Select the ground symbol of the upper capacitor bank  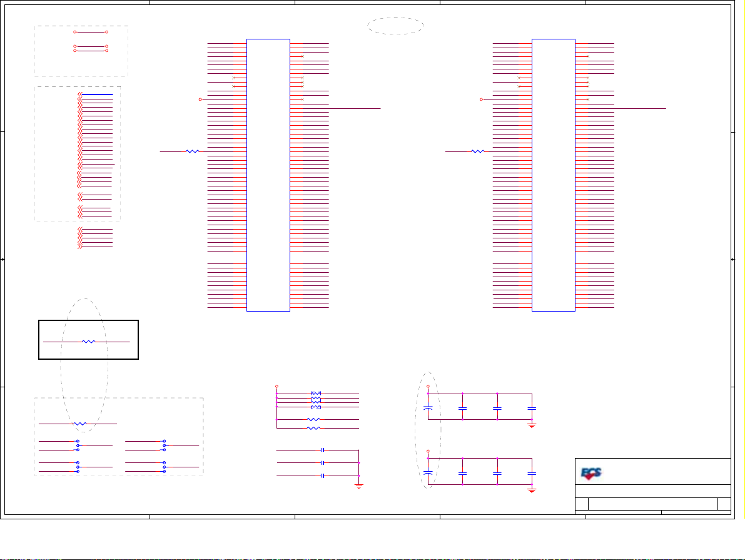pyautogui.click(x=532, y=425)
